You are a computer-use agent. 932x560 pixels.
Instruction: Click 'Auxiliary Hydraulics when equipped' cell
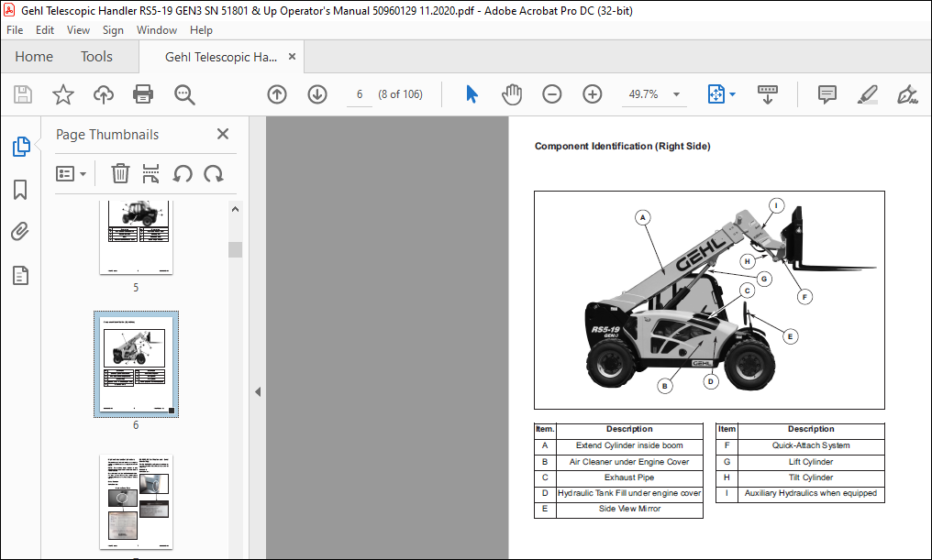click(811, 493)
